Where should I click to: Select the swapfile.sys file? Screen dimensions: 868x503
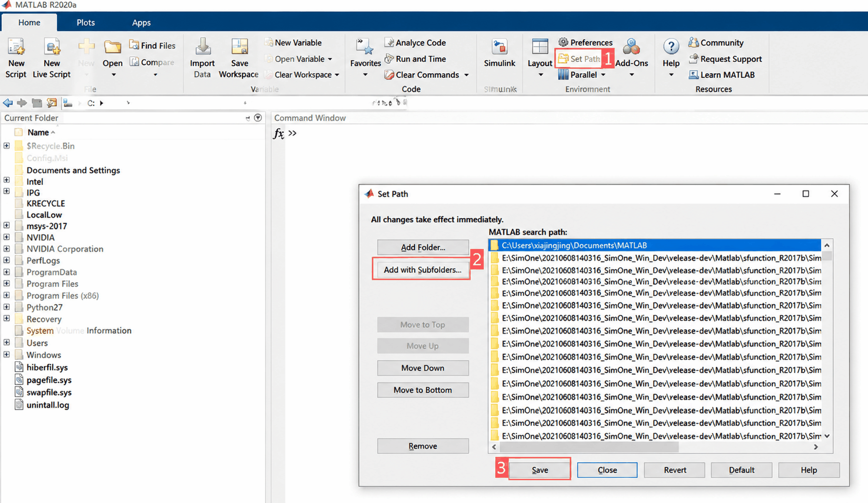tap(49, 392)
